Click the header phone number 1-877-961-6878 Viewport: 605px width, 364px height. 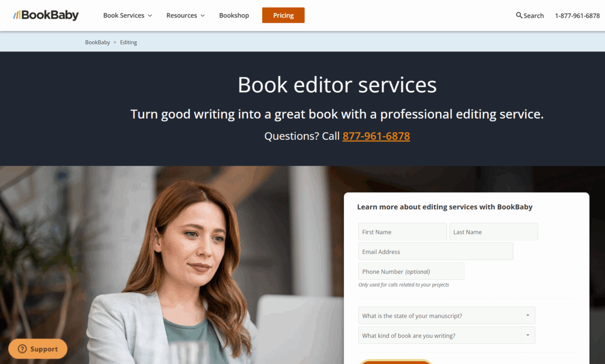pyautogui.click(x=577, y=16)
